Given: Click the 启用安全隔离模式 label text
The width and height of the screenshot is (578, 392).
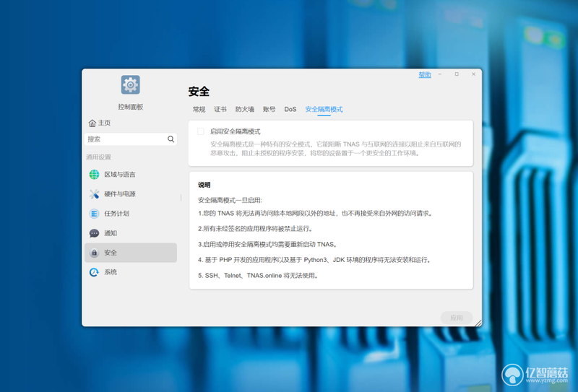Looking at the screenshot, I should click(x=236, y=131).
